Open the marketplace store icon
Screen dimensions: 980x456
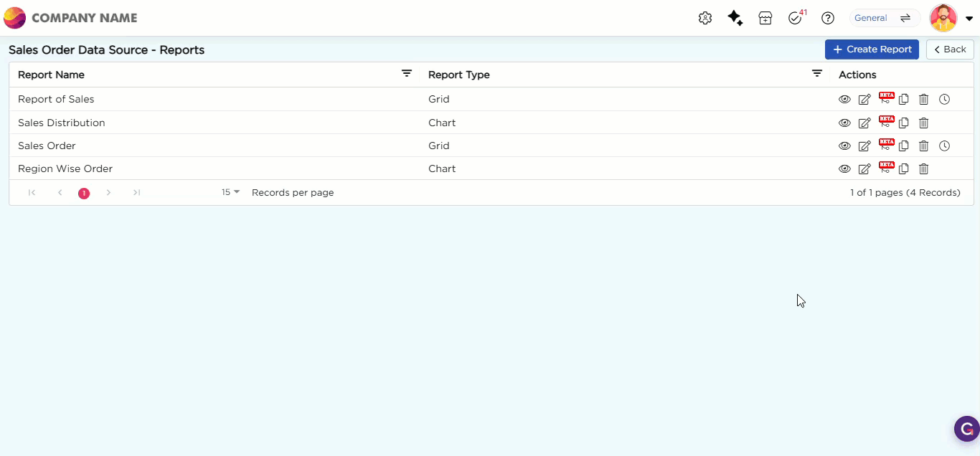coord(765,19)
